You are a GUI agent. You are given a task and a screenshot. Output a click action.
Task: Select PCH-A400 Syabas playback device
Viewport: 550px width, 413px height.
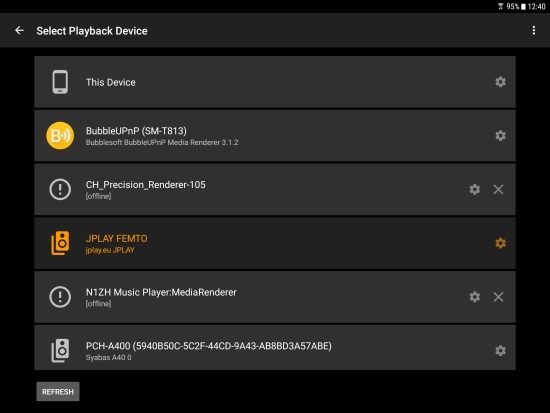pyautogui.click(x=275, y=348)
